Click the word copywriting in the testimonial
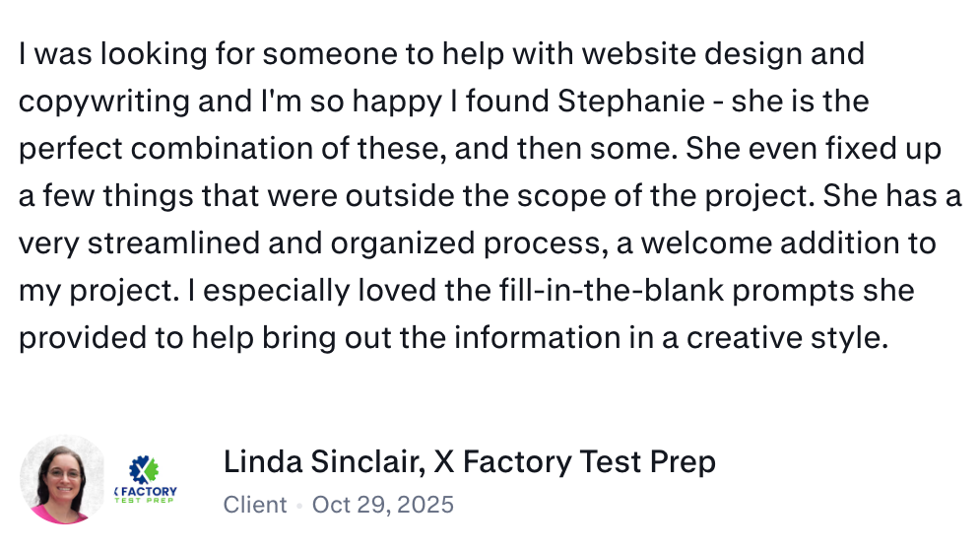This screenshot has width=980, height=552. pos(103,102)
